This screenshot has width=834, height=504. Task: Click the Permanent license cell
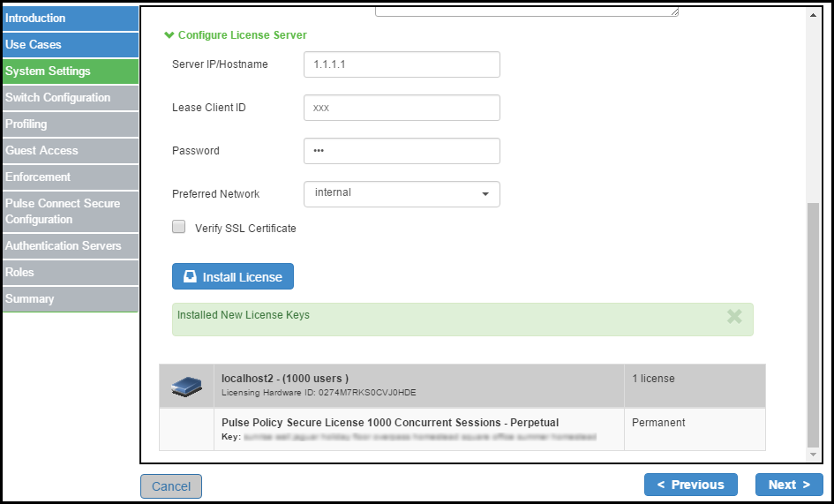tap(695, 430)
